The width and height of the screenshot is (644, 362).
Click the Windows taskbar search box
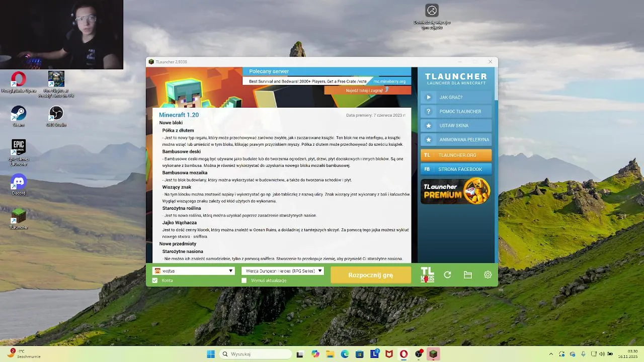coord(255,354)
